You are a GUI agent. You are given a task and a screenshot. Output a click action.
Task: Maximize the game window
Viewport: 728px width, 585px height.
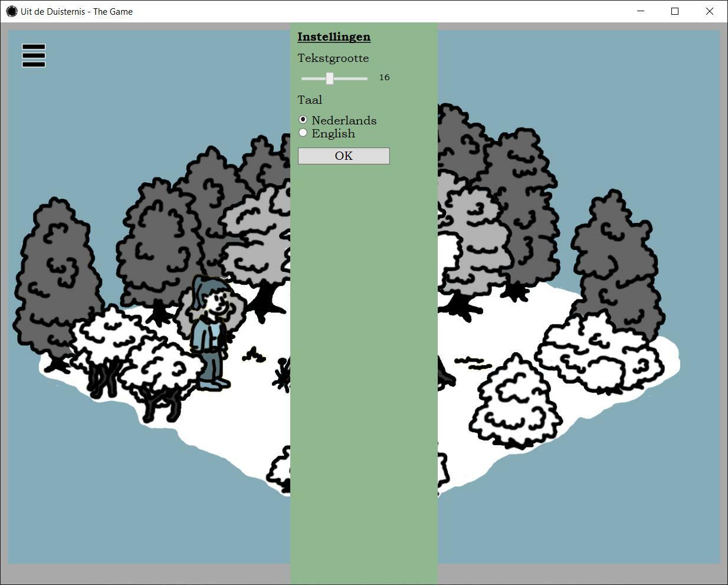tap(675, 11)
